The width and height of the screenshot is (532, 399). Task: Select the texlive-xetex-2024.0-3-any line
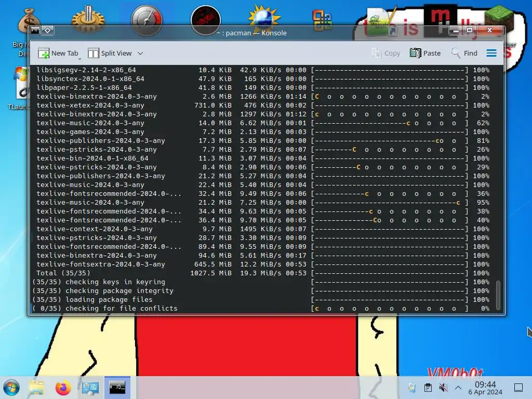(263, 105)
